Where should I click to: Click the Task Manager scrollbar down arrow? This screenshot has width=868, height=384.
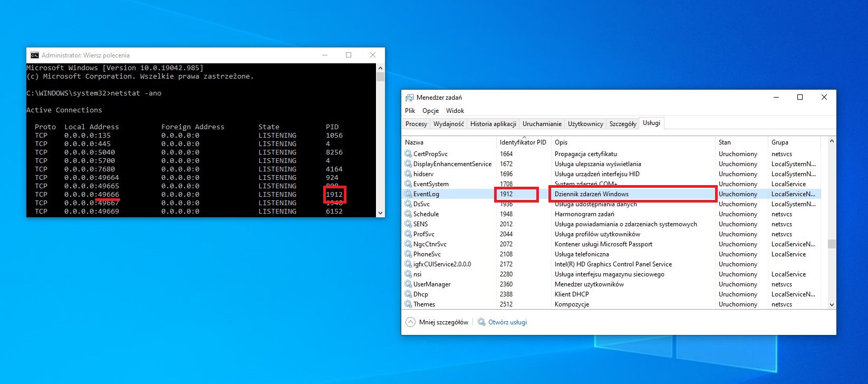point(832,304)
